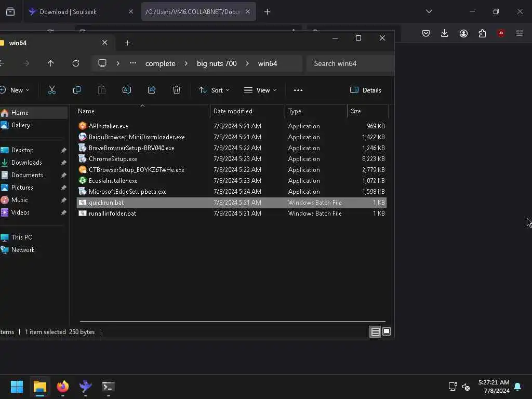The width and height of the screenshot is (532, 399).
Task: Sort by Name column header
Action: (x=142, y=111)
